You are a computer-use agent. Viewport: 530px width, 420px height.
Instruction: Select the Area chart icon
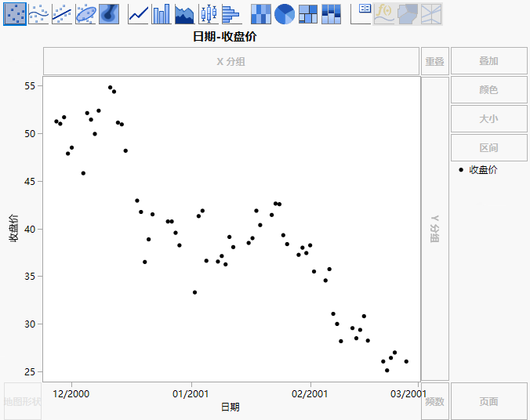pyautogui.click(x=184, y=13)
